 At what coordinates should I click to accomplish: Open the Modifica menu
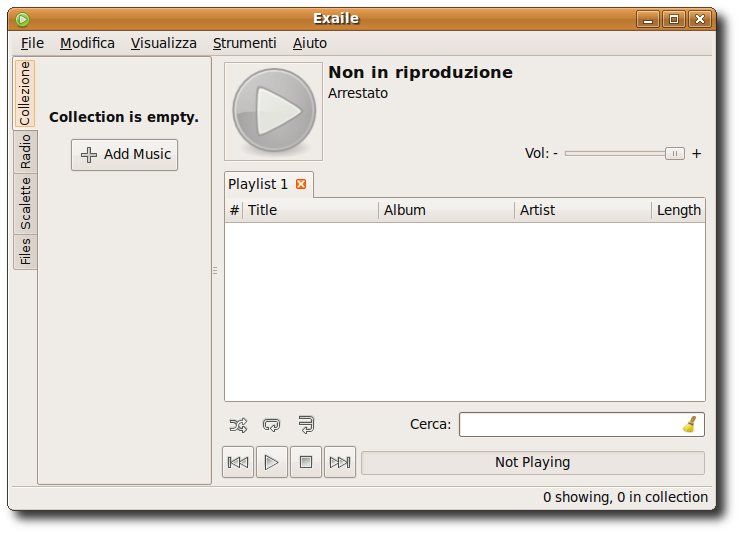coord(87,43)
